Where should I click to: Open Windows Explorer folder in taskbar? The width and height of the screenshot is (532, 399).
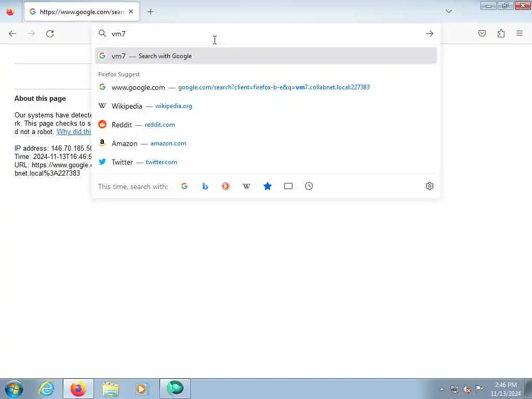(111, 389)
